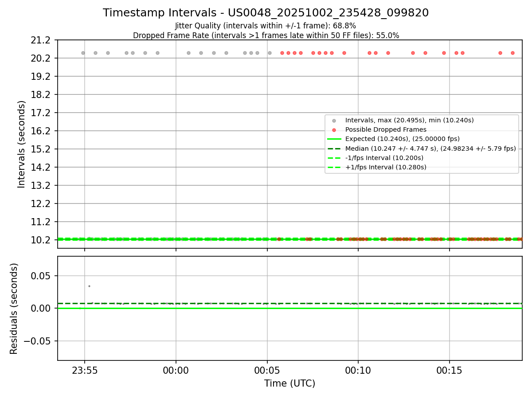Click the 'Residuals (seconds)' y-axis label
The image size is (532, 399).
click(x=14, y=309)
